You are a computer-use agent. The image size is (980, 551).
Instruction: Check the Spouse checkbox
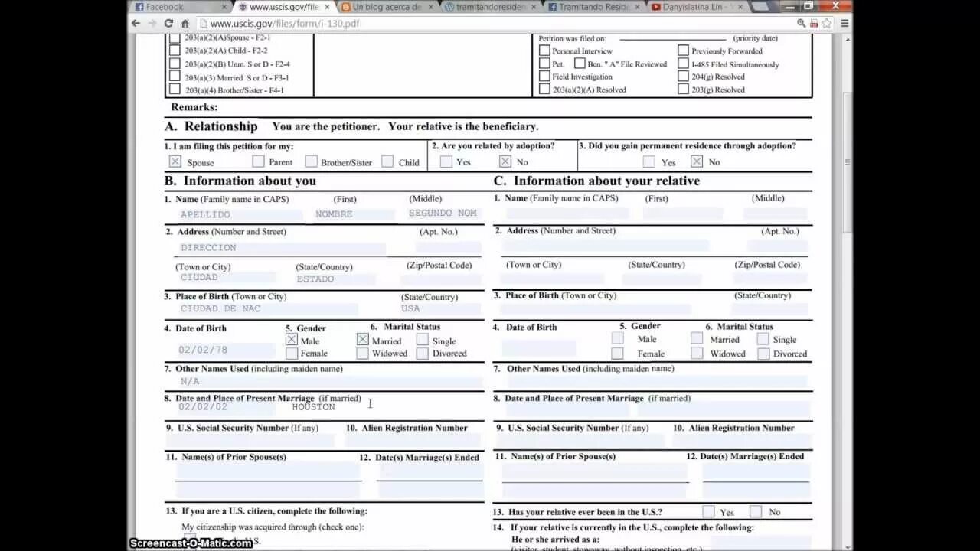point(175,161)
